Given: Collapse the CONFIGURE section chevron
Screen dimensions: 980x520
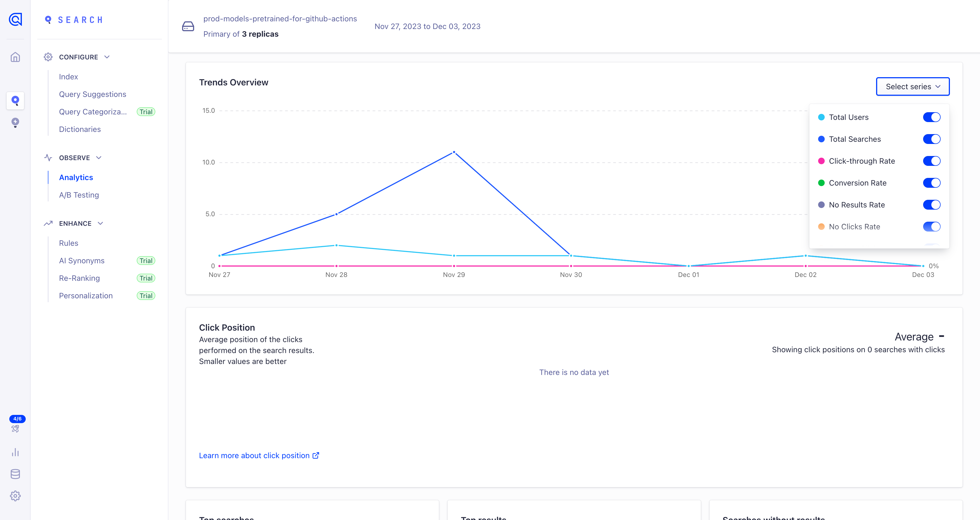Looking at the screenshot, I should coord(107,57).
